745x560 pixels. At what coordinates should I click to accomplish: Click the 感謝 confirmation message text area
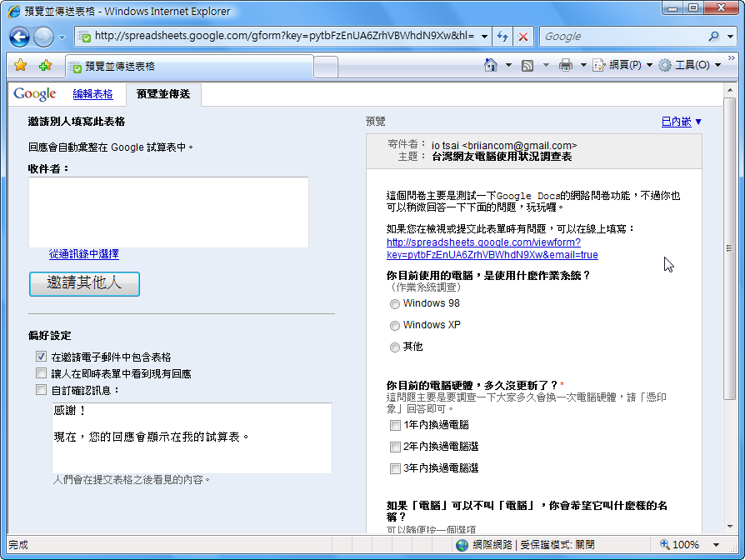pos(192,438)
